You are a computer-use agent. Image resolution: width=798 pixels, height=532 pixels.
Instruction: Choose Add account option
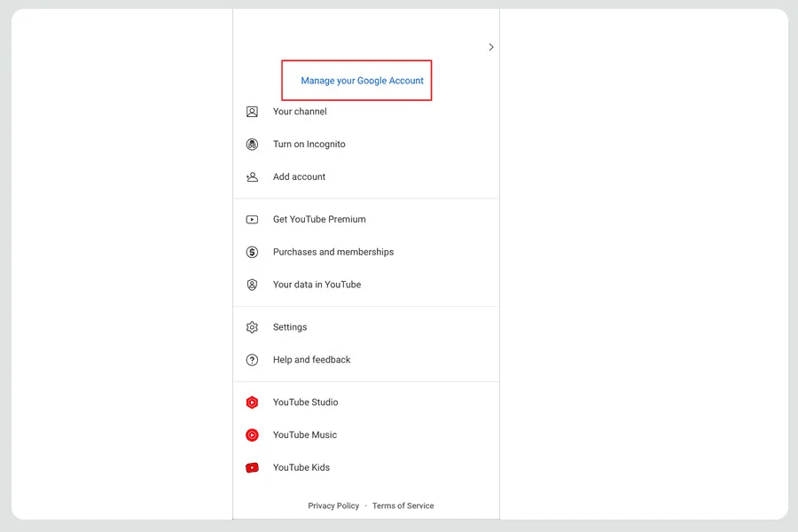click(366, 176)
